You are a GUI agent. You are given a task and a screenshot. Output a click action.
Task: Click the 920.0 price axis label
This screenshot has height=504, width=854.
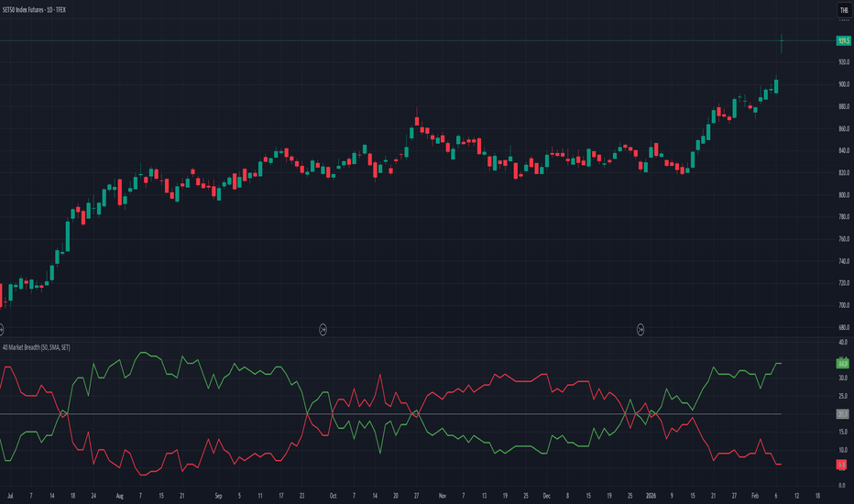click(x=844, y=62)
